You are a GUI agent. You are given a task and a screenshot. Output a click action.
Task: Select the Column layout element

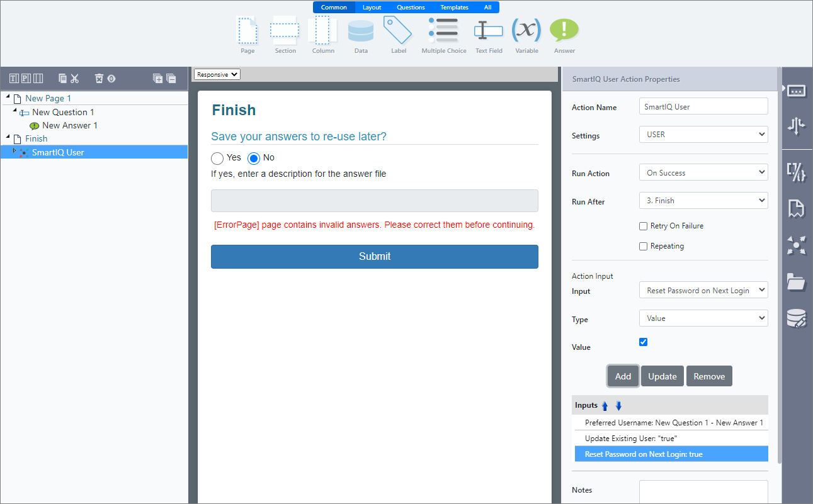(x=323, y=35)
